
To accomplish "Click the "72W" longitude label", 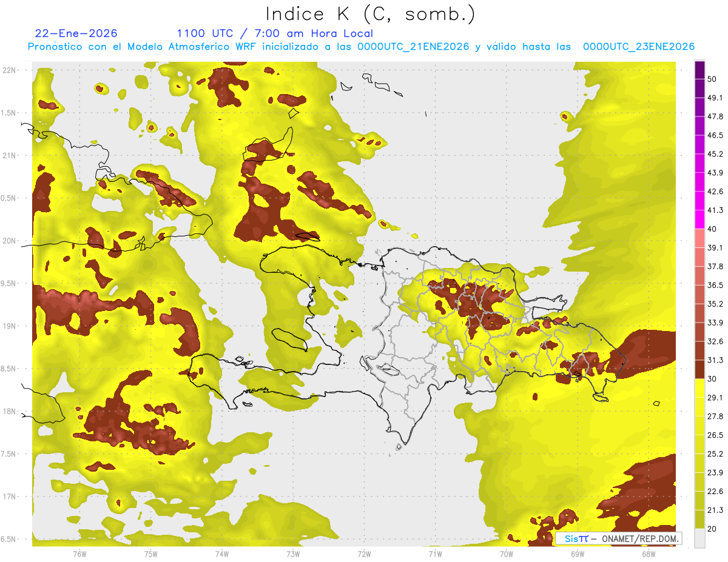I will (x=364, y=554).
